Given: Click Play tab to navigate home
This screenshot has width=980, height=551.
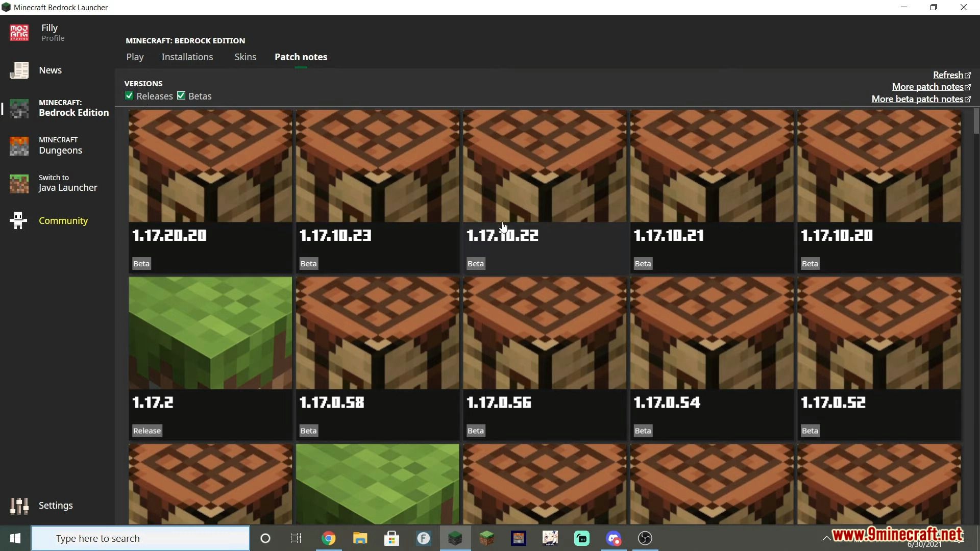Looking at the screenshot, I should pyautogui.click(x=135, y=57).
